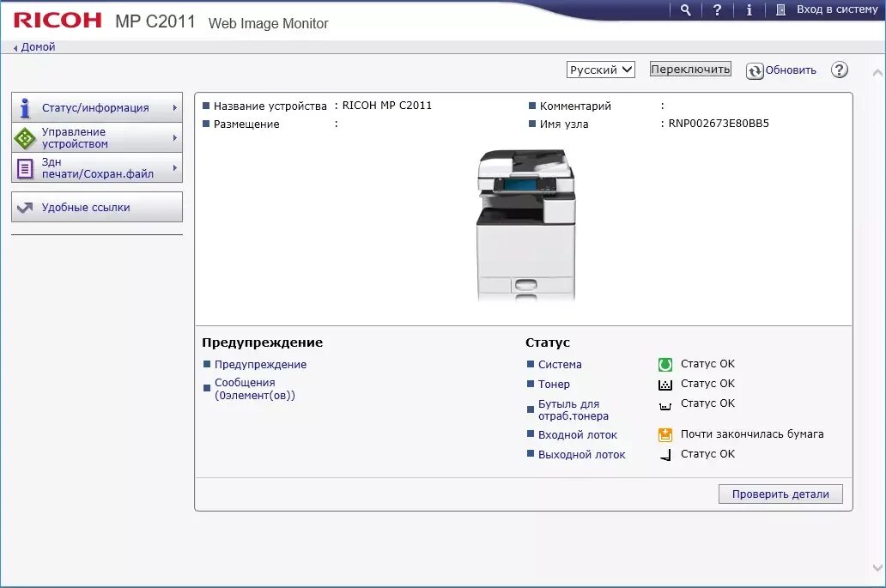Screen dimensions: 886x588
Task: Click 'Статус OK' text next to Тонер
Action: click(707, 384)
